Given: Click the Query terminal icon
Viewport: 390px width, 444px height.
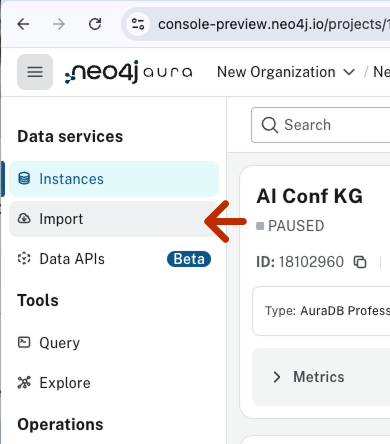Looking at the screenshot, I should pyautogui.click(x=24, y=342).
